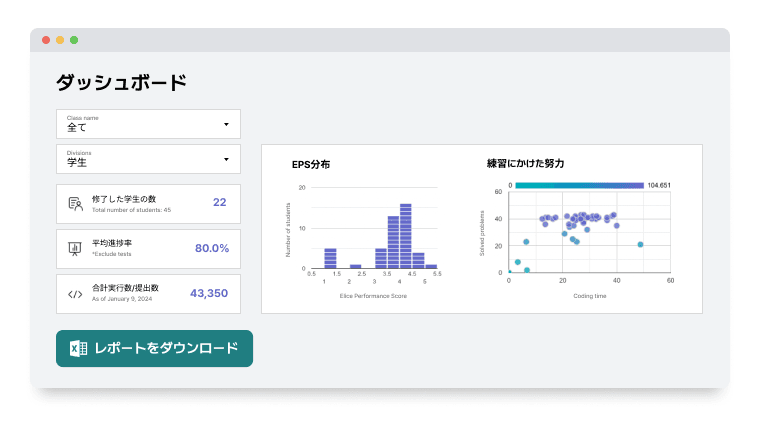Click the code brackets icon for 合計実行数/提出数
Image resolution: width=760 pixels, height=426 pixels.
[x=75, y=294]
